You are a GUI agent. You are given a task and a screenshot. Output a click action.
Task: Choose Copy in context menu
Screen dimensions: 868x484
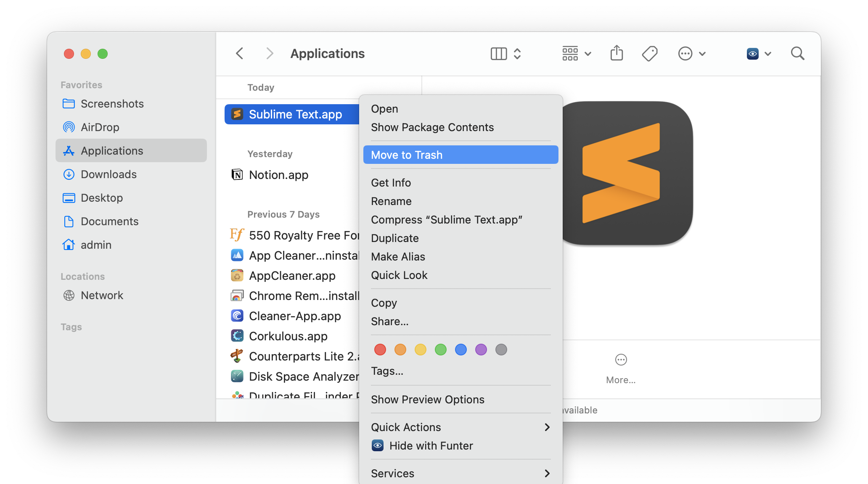[x=461, y=303]
